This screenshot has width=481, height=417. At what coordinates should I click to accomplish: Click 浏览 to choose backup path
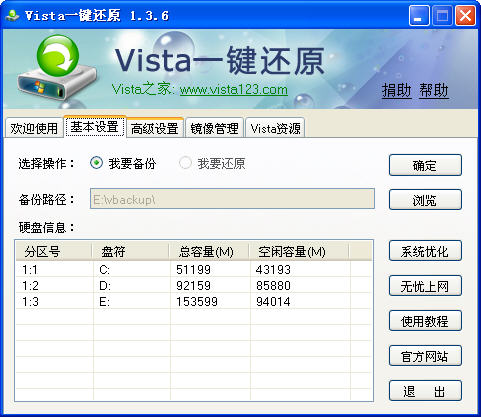(x=425, y=200)
